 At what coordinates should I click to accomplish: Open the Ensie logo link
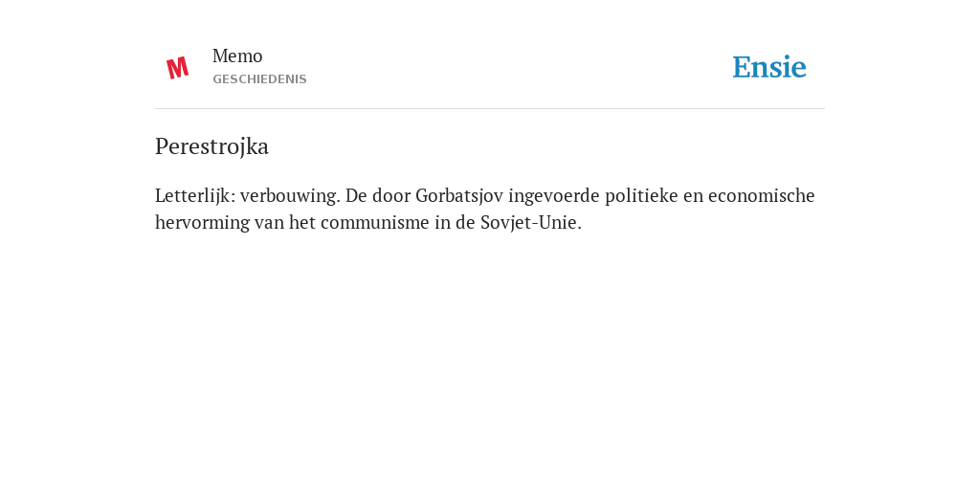[x=769, y=67]
